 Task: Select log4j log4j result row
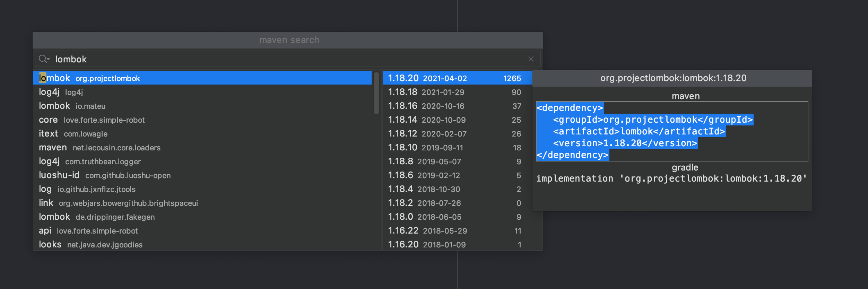(202, 92)
